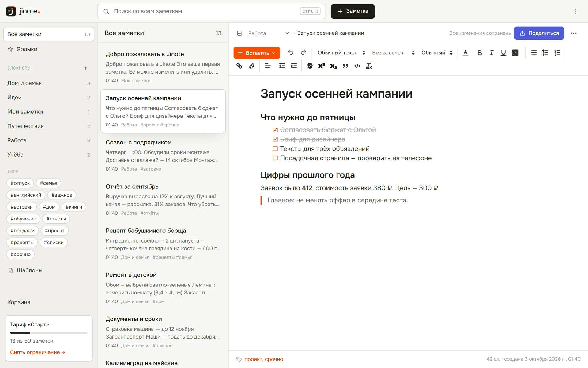The width and height of the screenshot is (588, 368).
Task: Focus the «Поиск по всем заметкам» field
Action: pyautogui.click(x=211, y=11)
